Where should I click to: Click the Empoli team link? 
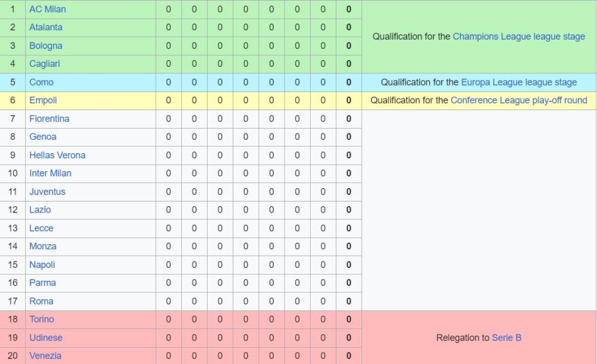pyautogui.click(x=43, y=100)
